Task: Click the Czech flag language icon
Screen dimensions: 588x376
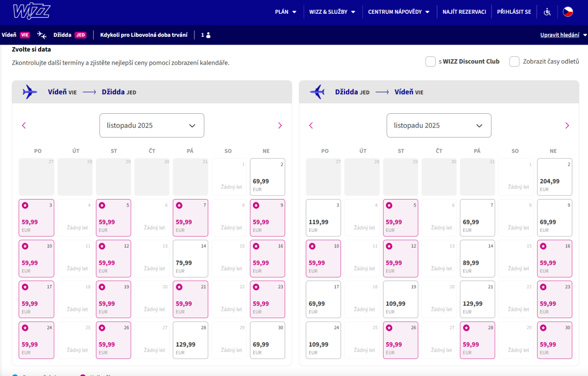Action: pos(567,12)
